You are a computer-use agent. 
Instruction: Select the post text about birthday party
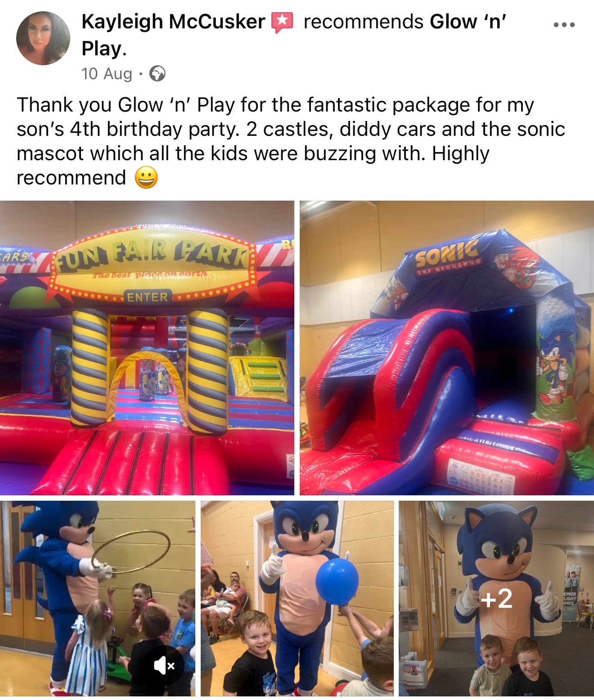[x=291, y=141]
